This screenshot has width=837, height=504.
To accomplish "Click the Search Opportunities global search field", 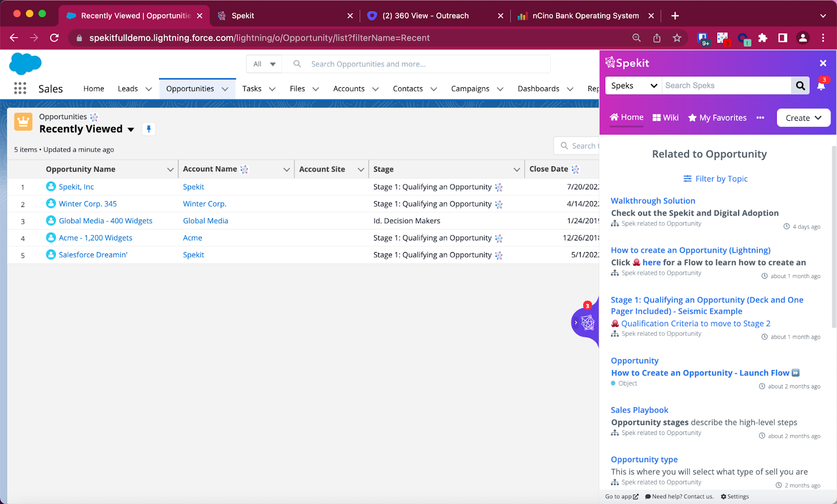I will [x=416, y=64].
